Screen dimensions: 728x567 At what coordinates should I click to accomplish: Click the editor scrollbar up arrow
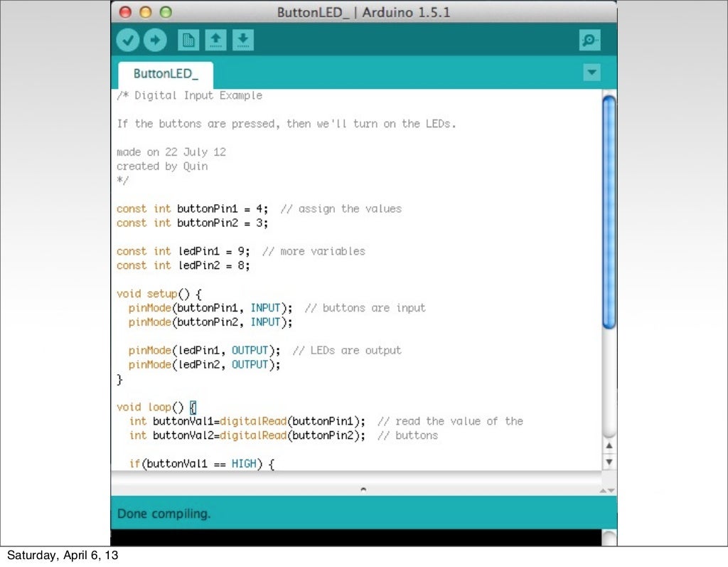click(x=609, y=445)
